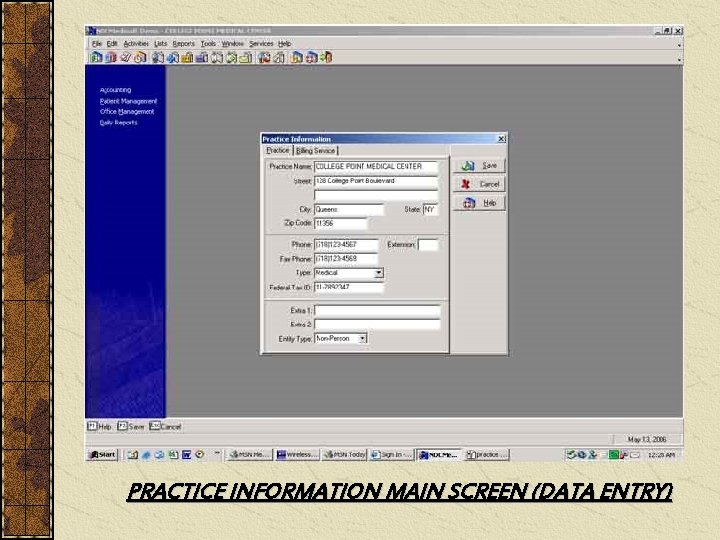Click the Extra 1 field
720x540 pixels.
click(377, 311)
